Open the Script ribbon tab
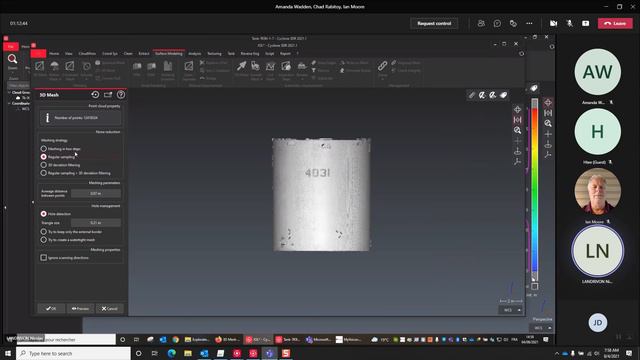Screen dimensions: 640x360 point(270,53)
